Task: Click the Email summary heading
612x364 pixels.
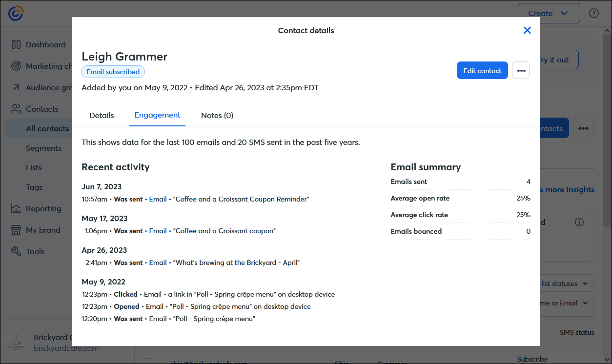Action: point(426,167)
